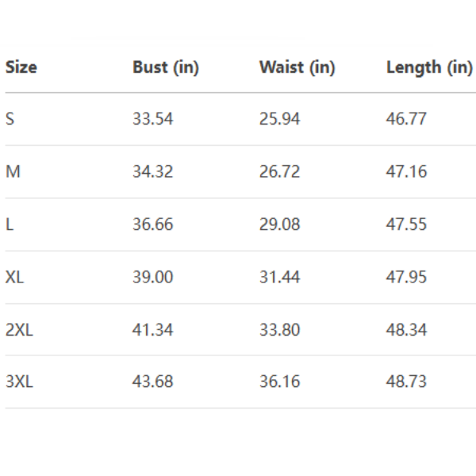476x476 pixels.
Task: Click bust value 41.34 in 2XL row
Action: [x=152, y=329]
